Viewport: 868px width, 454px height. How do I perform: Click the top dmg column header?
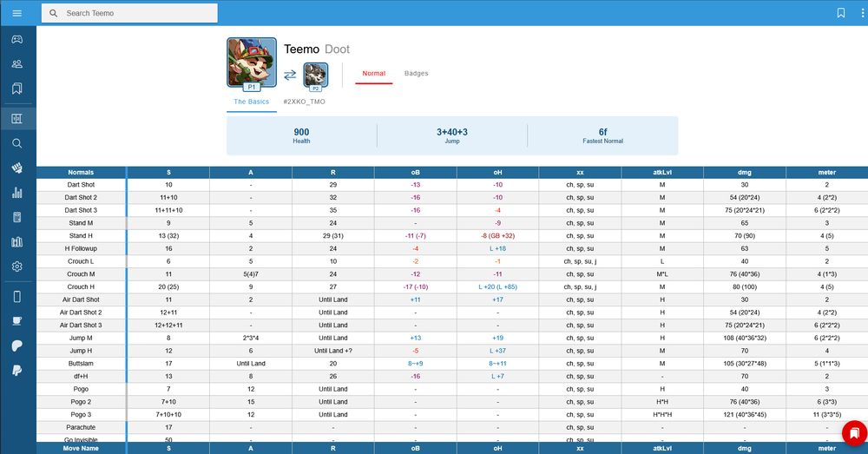[x=745, y=172]
